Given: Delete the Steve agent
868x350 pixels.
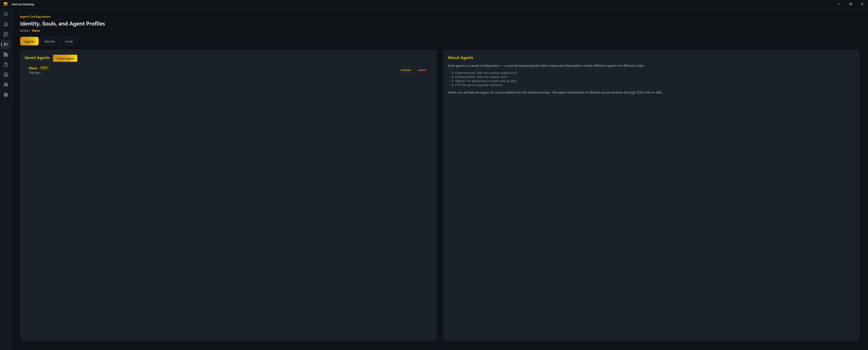Looking at the screenshot, I should pyautogui.click(x=422, y=70).
